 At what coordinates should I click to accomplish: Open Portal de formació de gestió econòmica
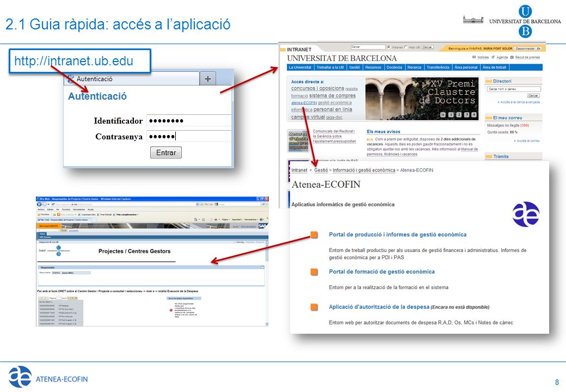click(382, 272)
